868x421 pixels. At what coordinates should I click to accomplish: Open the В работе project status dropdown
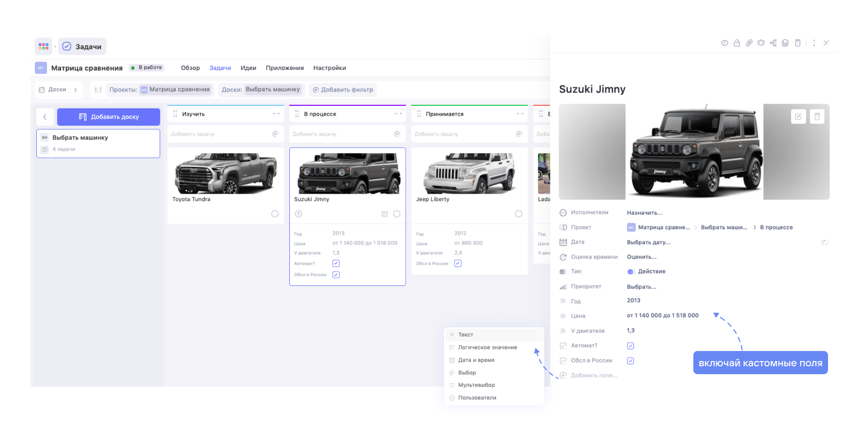[147, 68]
